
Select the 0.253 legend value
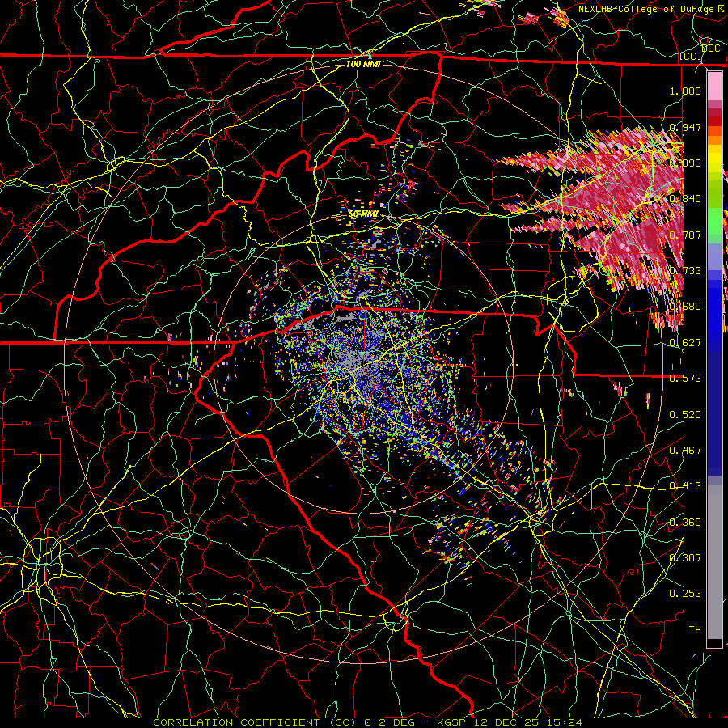point(685,594)
